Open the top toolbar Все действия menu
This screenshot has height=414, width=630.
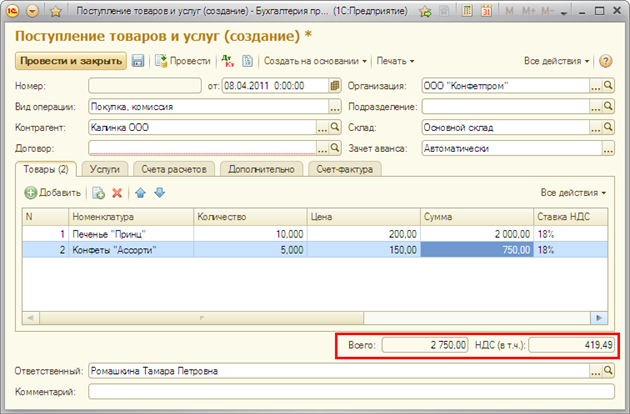557,61
